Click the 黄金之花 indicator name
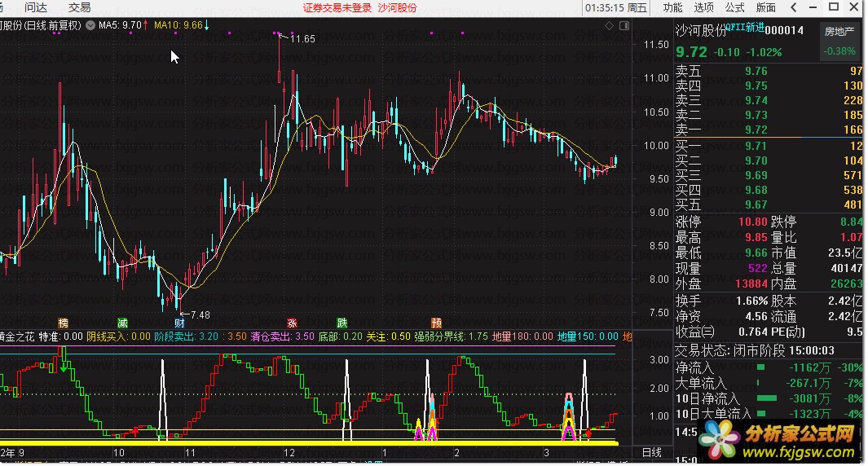 pos(17,336)
